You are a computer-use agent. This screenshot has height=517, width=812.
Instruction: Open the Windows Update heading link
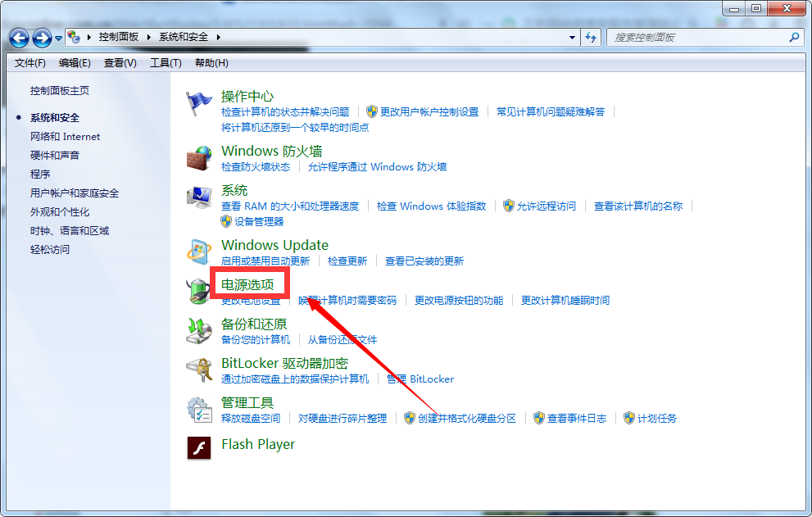coord(275,245)
